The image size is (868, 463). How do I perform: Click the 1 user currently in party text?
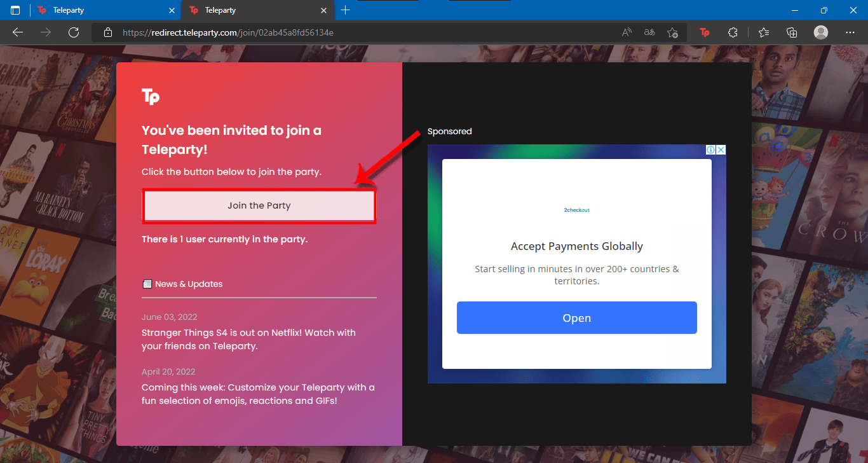pos(224,240)
